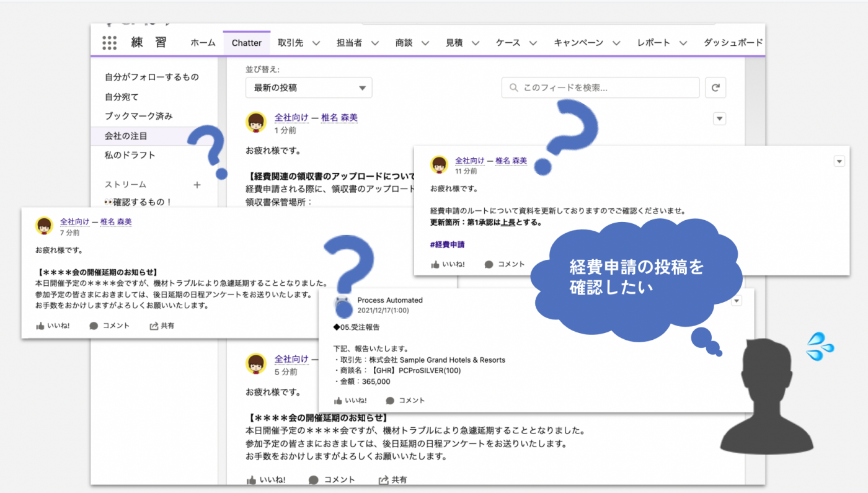Select 会社の注目 feed in sidebar
868x493 pixels.
click(126, 136)
